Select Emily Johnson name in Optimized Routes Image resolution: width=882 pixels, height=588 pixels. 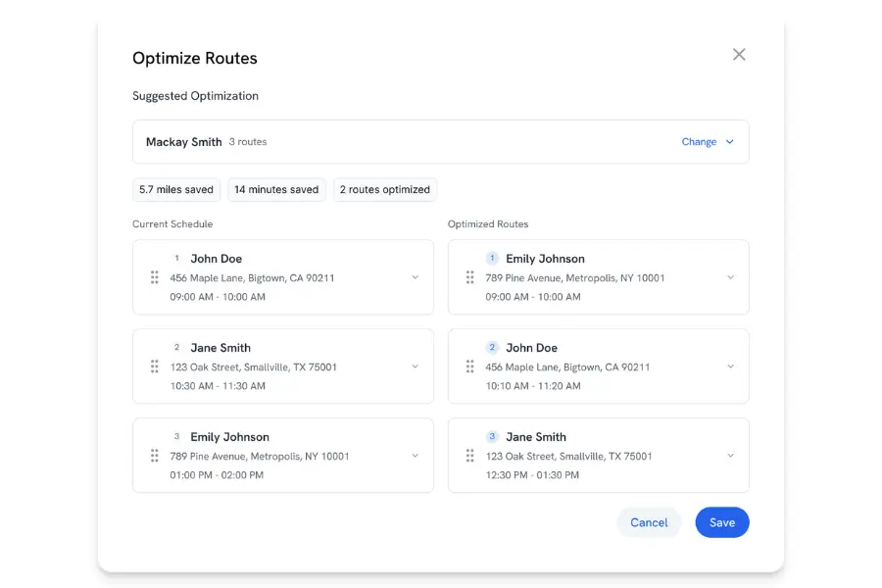click(545, 259)
